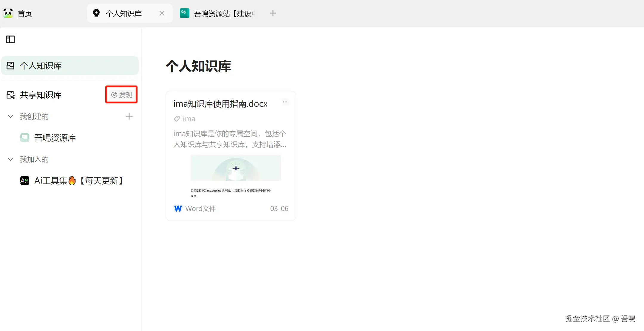
Task: Open 共享知识库 sidebar entry
Action: [x=41, y=95]
